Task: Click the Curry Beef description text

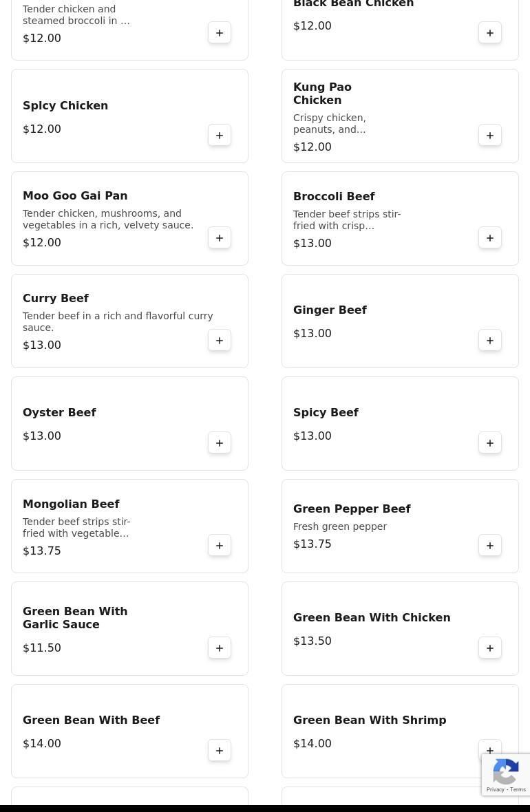Action: 118,321
